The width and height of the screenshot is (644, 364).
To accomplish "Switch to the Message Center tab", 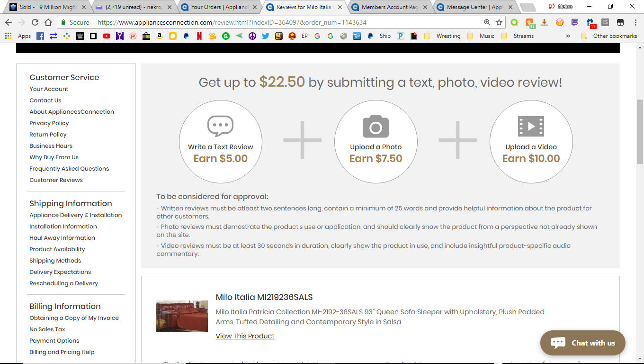I will click(x=474, y=7).
